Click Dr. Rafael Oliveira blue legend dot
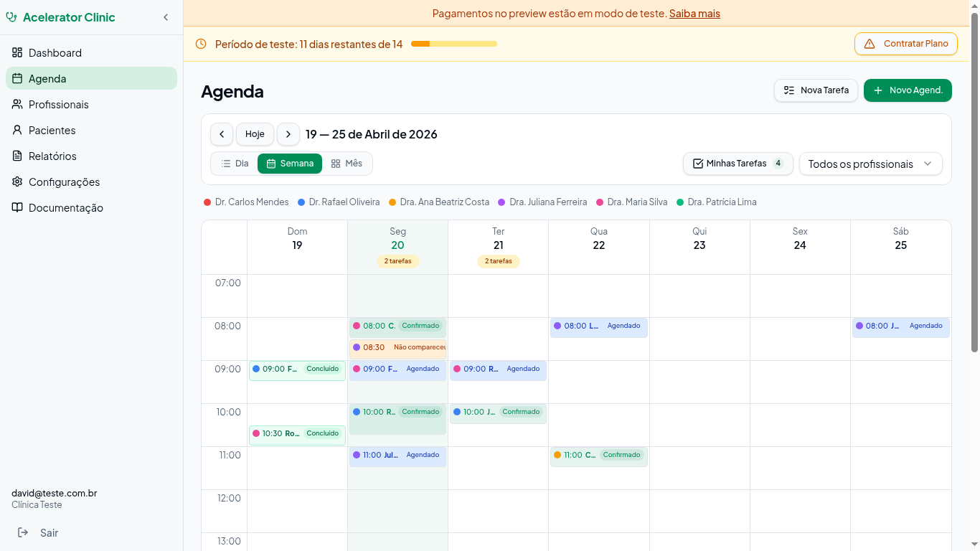 [x=301, y=202]
